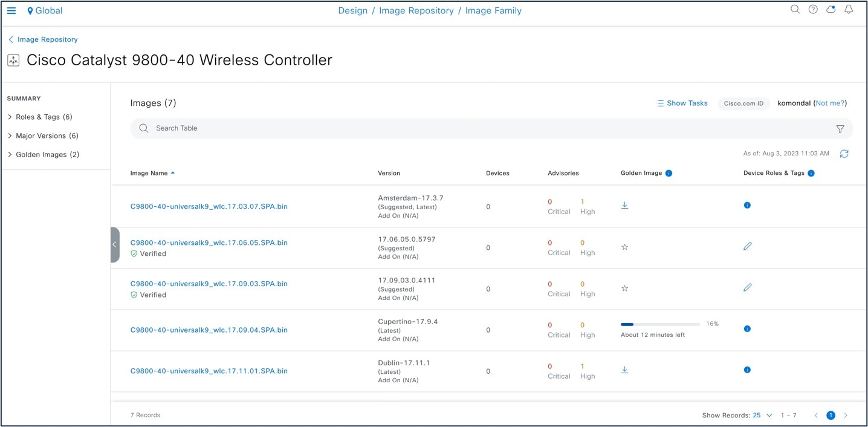
Task: Click 17.09.03.0.4111 version text
Action: tap(407, 281)
